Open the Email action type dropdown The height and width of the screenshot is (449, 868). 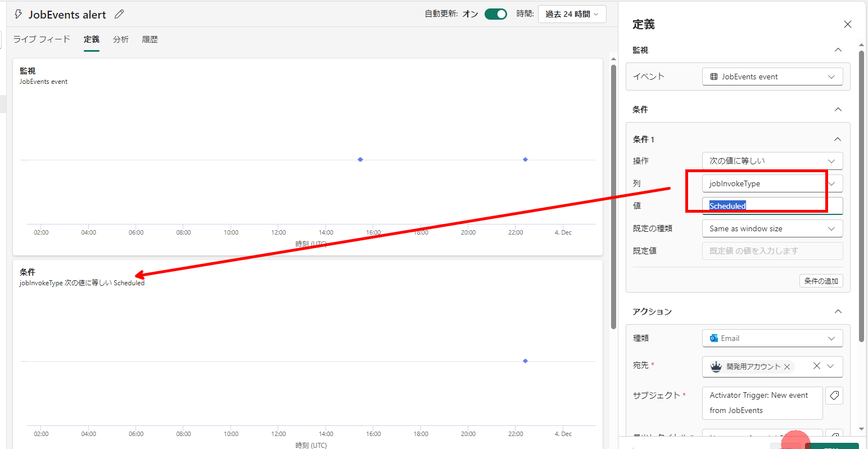tap(772, 338)
